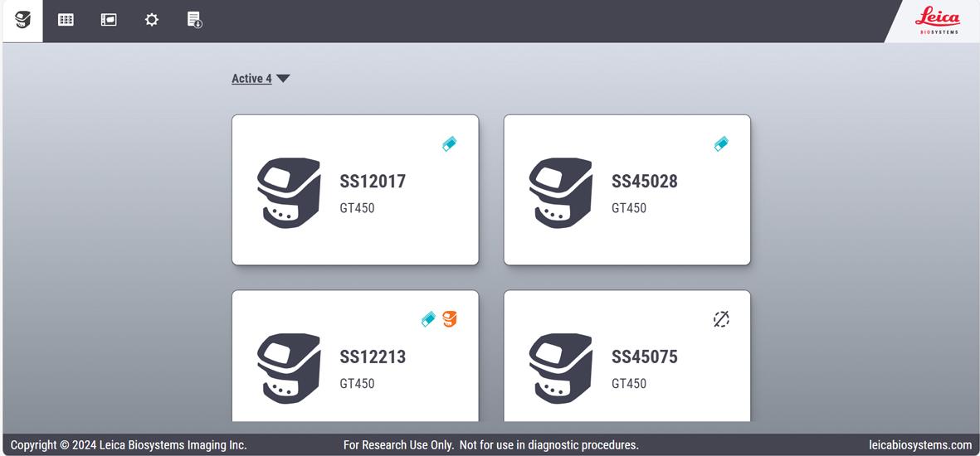Expand the Active 4 dropdown arrow
980x456 pixels.
[283, 79]
